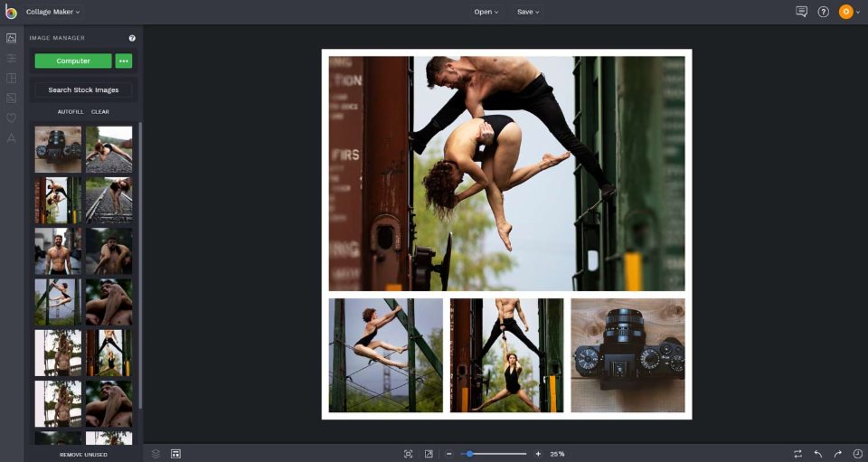This screenshot has width=868, height=462.
Task: Open the Save menu
Action: (527, 12)
